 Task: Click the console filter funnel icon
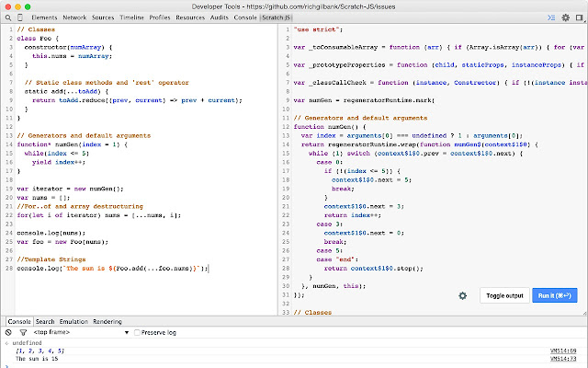[x=22, y=331]
